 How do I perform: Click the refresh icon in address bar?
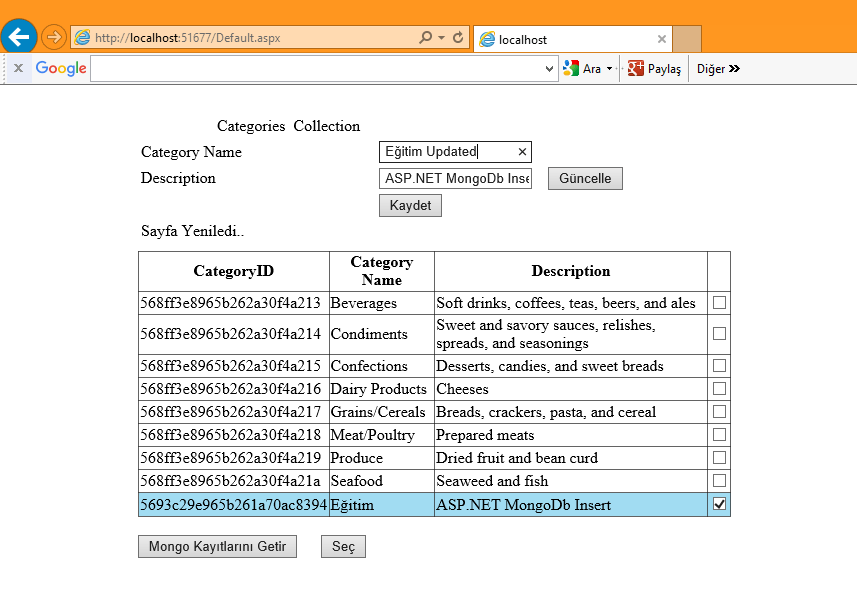[458, 38]
